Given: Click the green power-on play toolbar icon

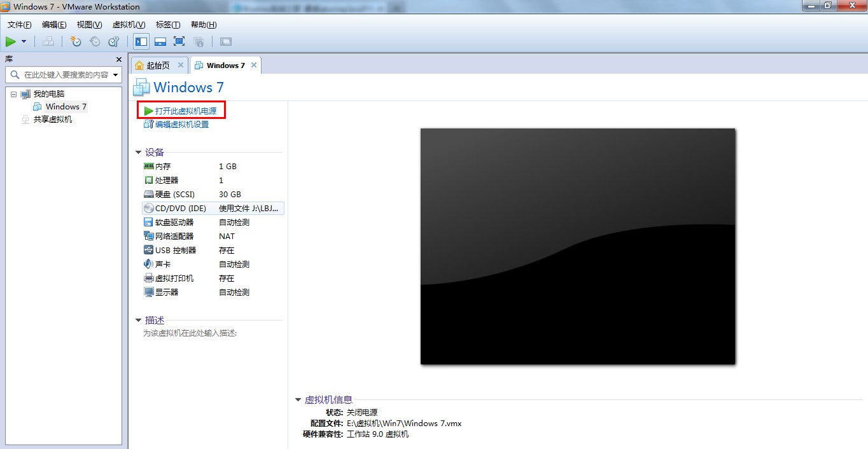Looking at the screenshot, I should pyautogui.click(x=11, y=41).
